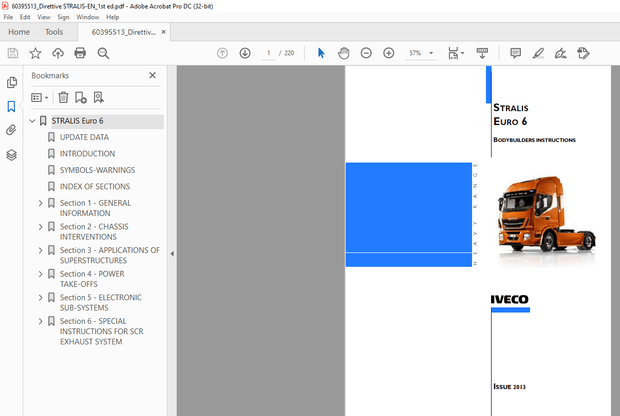This screenshot has width=620, height=416.
Task: Open Section 5 - ELECTRONIC SUB-SYSTEMS bookmark
Action: click(101, 303)
